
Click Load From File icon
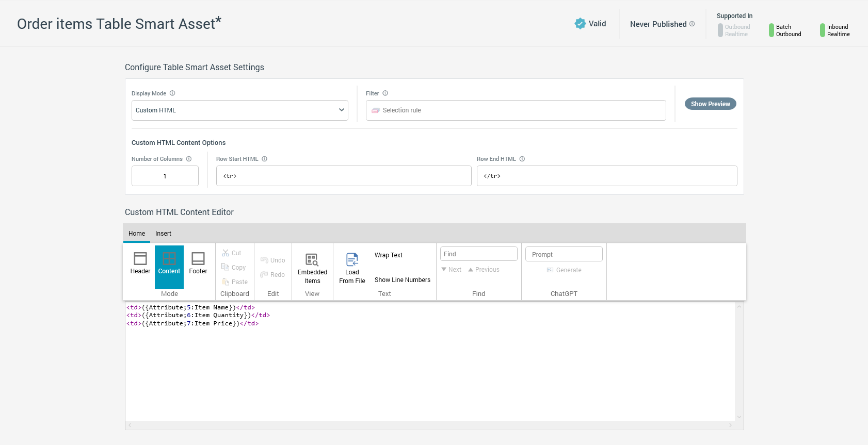click(x=352, y=259)
